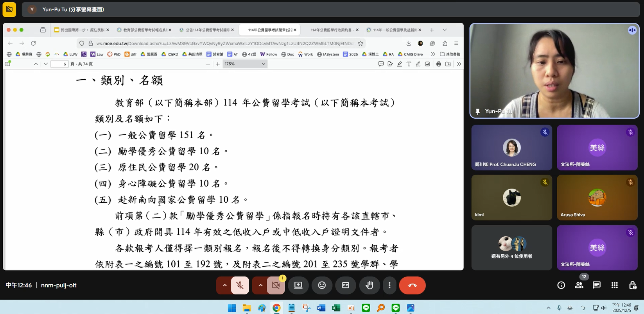This screenshot has width=644, height=314.
Task: Open the 'PhD' bookmark
Action: tap(114, 54)
